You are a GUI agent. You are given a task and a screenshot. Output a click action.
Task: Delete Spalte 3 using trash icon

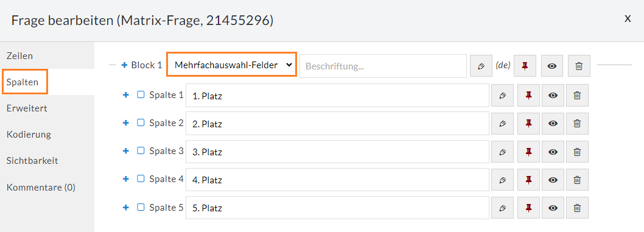(577, 152)
